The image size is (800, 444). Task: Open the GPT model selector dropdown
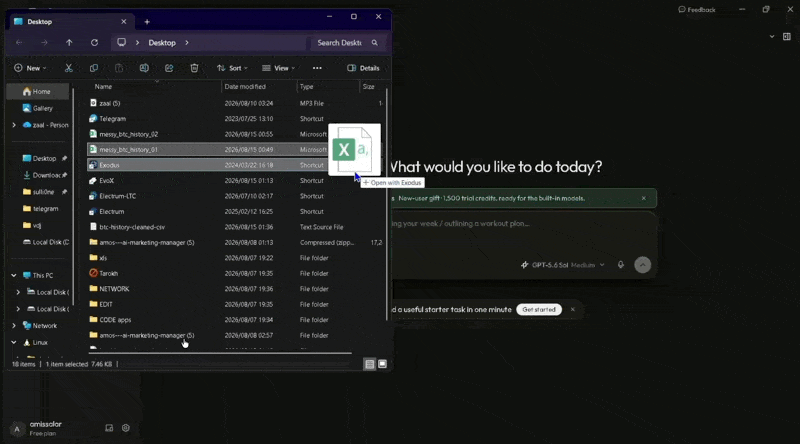(x=563, y=265)
